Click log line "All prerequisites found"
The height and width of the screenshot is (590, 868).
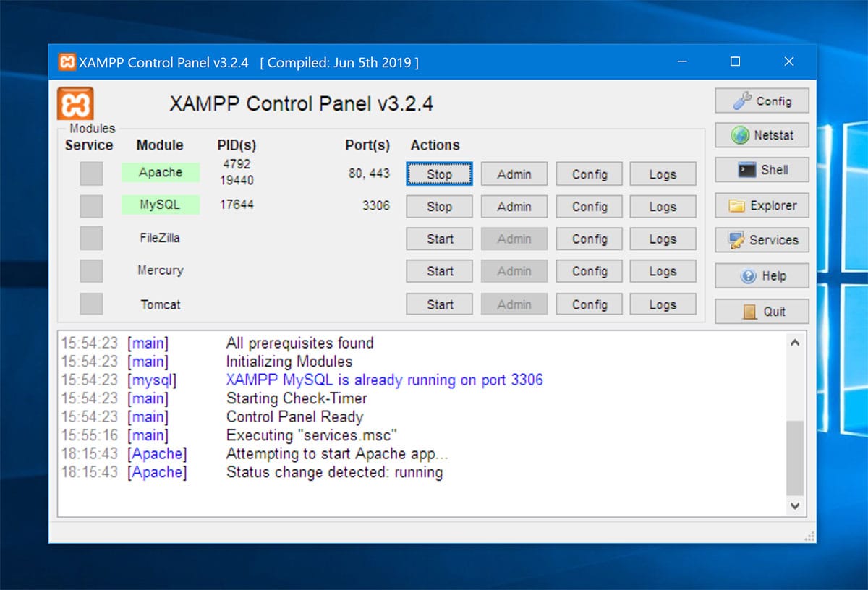pos(299,343)
